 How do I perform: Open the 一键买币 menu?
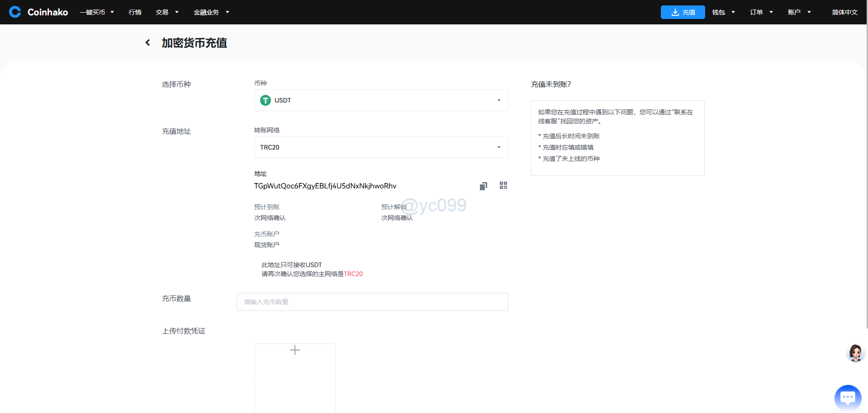97,12
